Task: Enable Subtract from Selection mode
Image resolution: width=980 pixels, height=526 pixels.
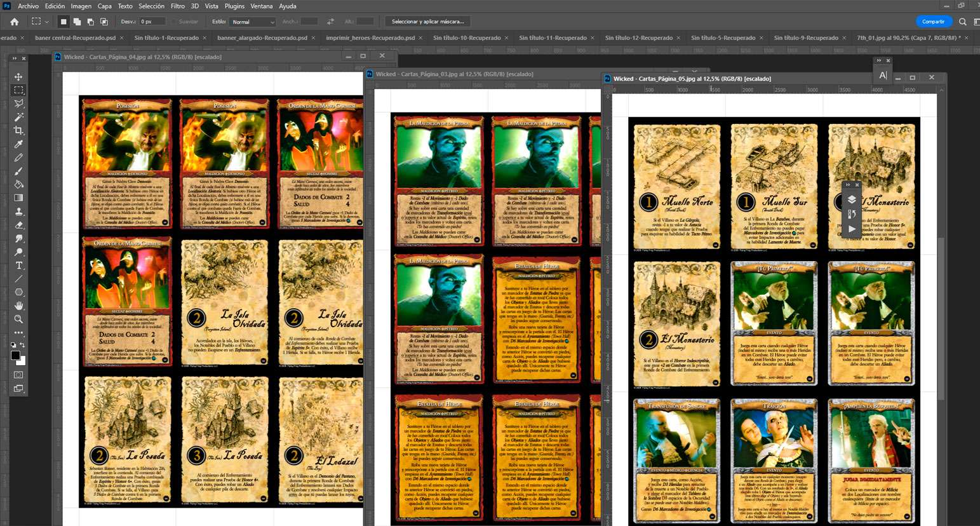Action: pyautogui.click(x=90, y=22)
